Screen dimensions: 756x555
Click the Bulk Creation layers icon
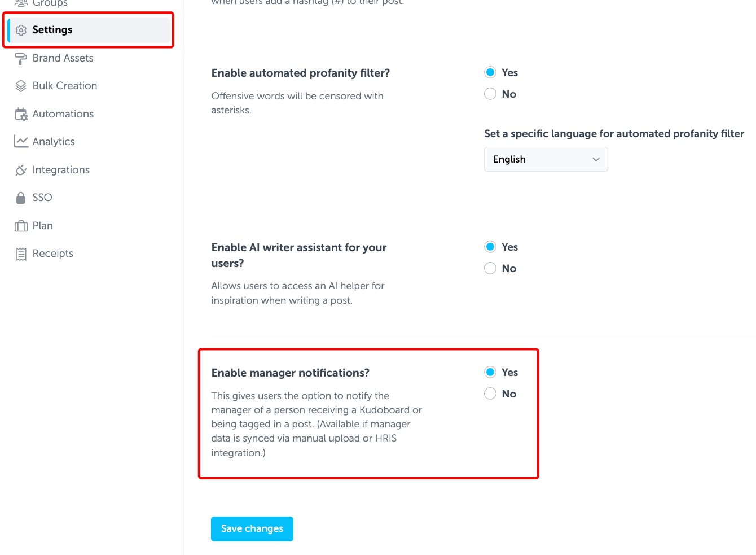pyautogui.click(x=21, y=85)
